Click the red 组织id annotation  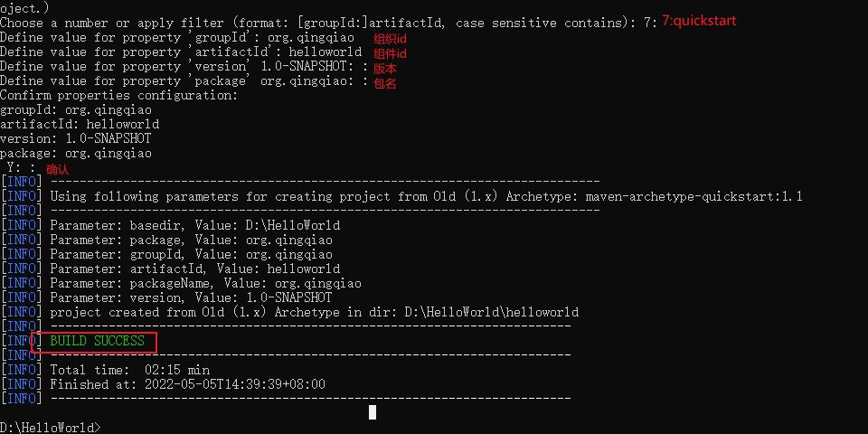[391, 39]
